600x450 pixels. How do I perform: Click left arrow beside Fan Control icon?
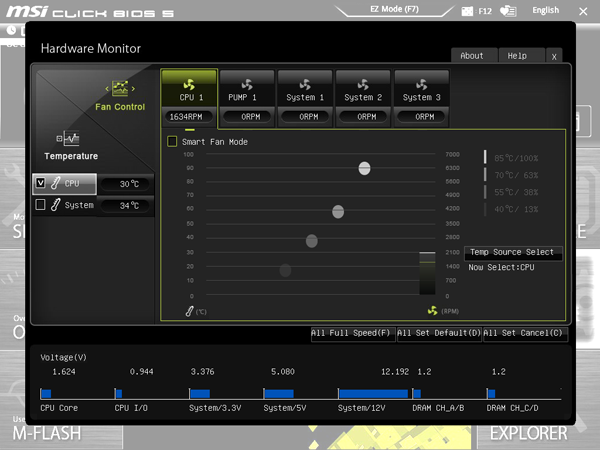(107, 89)
